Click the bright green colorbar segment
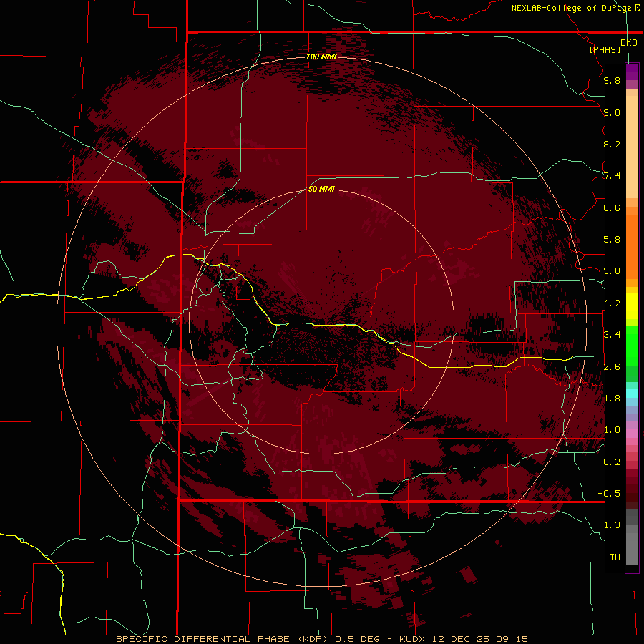This screenshot has width=644, height=644. pos(632,345)
